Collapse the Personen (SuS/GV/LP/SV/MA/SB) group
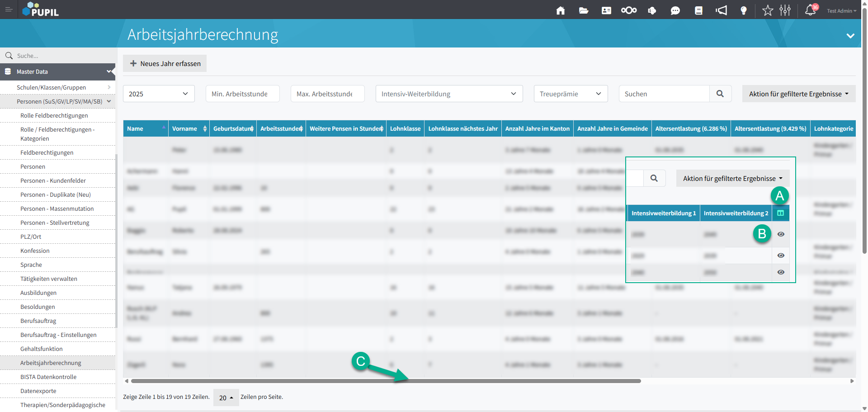Screen dimensions: 868x412 tap(57, 101)
